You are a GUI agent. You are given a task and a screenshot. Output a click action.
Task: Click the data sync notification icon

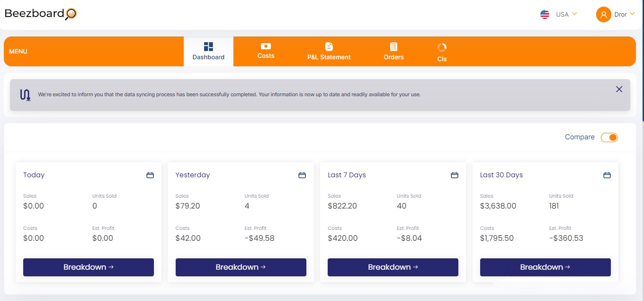(25, 95)
